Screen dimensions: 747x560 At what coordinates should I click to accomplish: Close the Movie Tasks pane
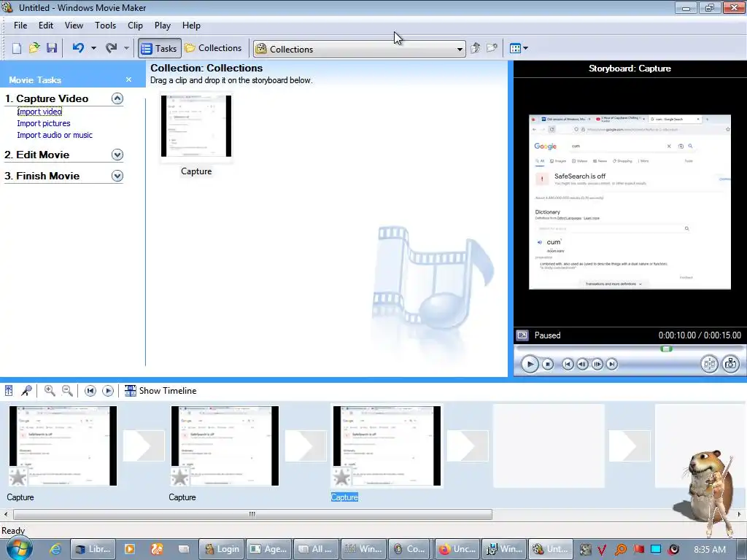pyautogui.click(x=128, y=79)
